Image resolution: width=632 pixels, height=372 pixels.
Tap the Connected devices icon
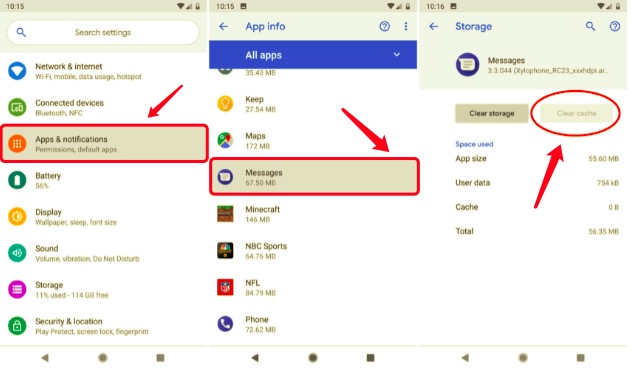[17, 107]
